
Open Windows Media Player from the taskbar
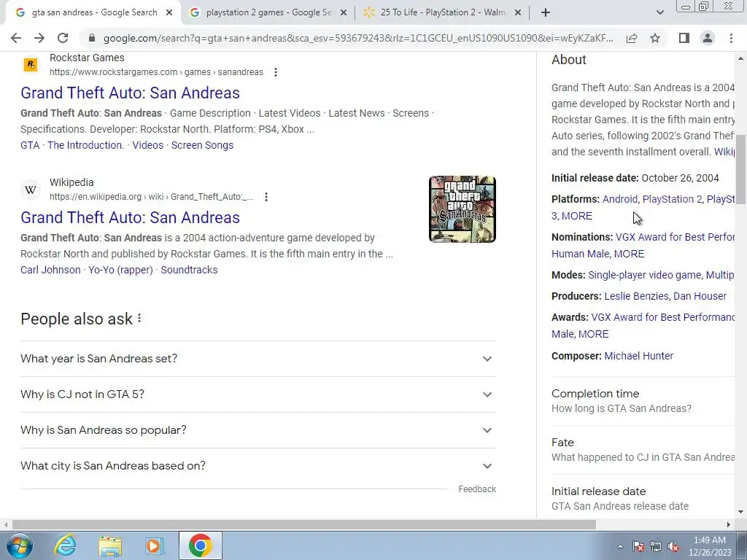point(154,545)
